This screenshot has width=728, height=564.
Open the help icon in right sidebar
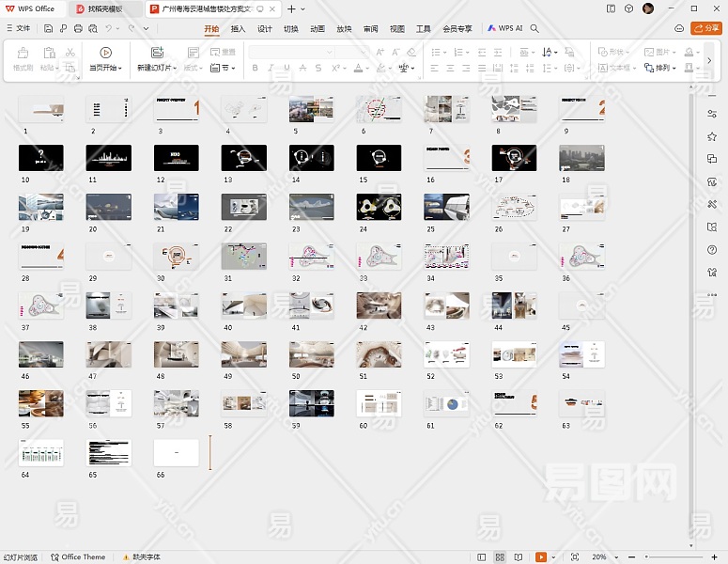click(712, 250)
